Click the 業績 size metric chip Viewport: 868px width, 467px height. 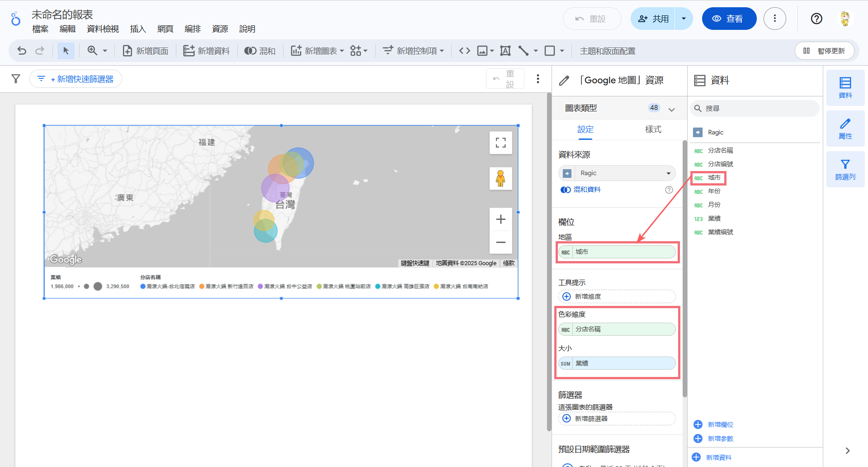617,363
